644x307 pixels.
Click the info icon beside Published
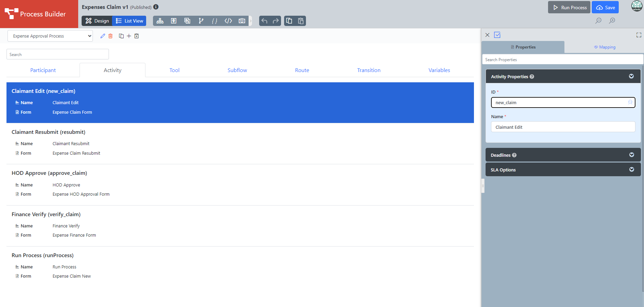156,7
